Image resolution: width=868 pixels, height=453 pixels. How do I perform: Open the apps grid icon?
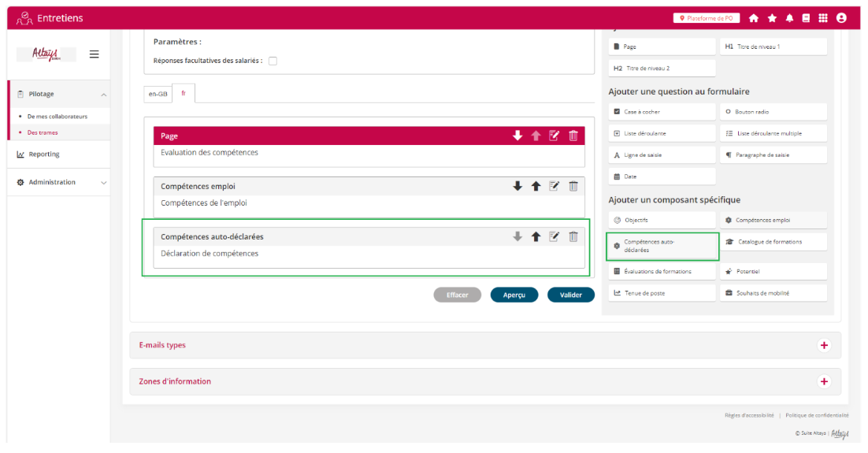tap(823, 18)
